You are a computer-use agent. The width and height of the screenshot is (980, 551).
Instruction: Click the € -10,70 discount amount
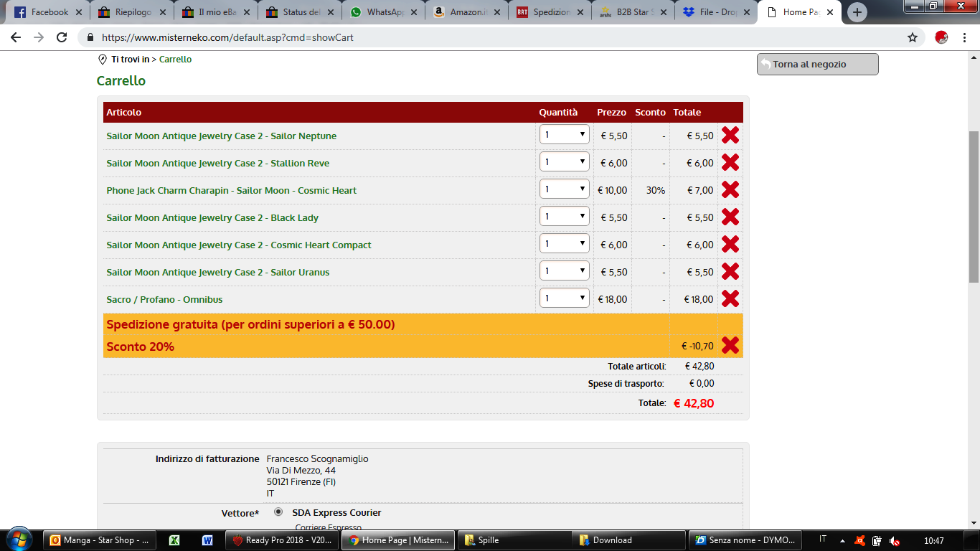pyautogui.click(x=697, y=347)
